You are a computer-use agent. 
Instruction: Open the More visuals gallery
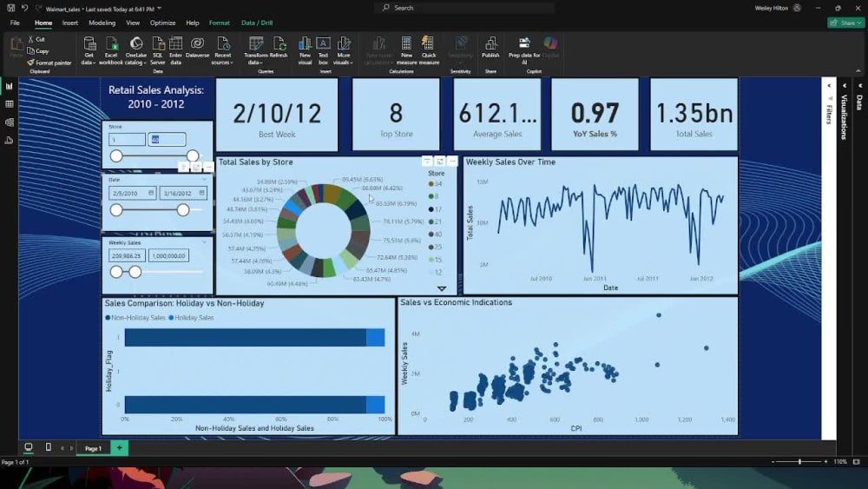[343, 50]
